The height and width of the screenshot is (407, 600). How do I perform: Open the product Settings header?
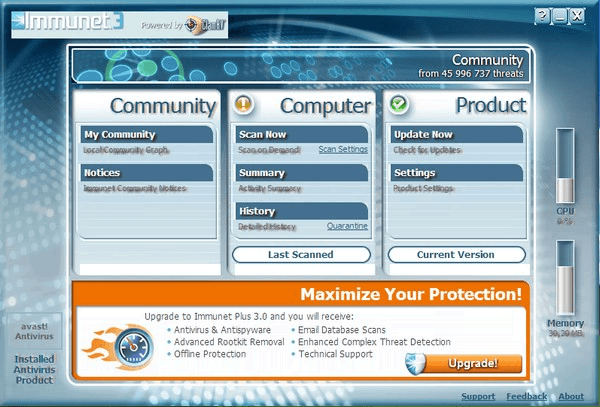457,173
